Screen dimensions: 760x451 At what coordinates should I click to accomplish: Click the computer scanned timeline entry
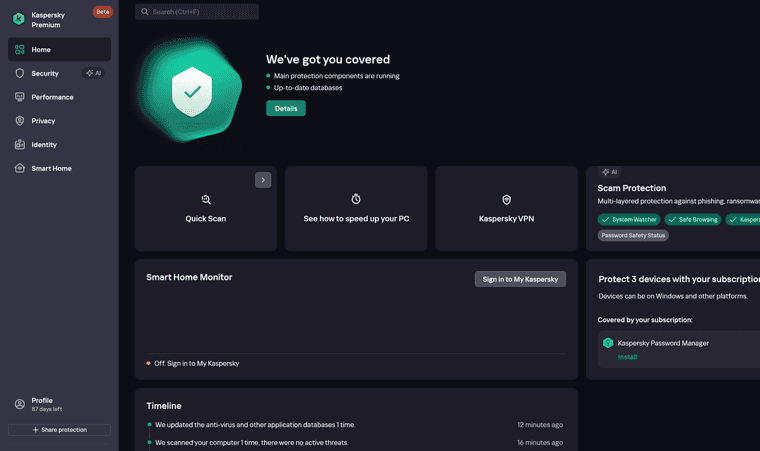(252, 443)
